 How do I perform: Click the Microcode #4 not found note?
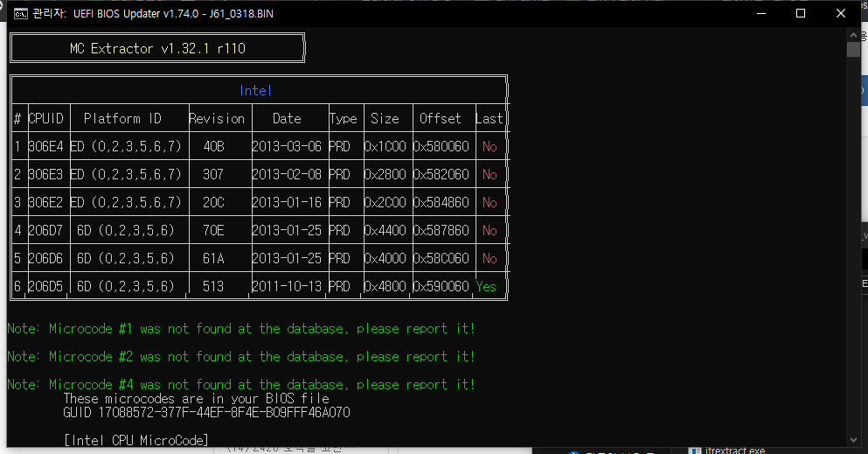coord(241,384)
